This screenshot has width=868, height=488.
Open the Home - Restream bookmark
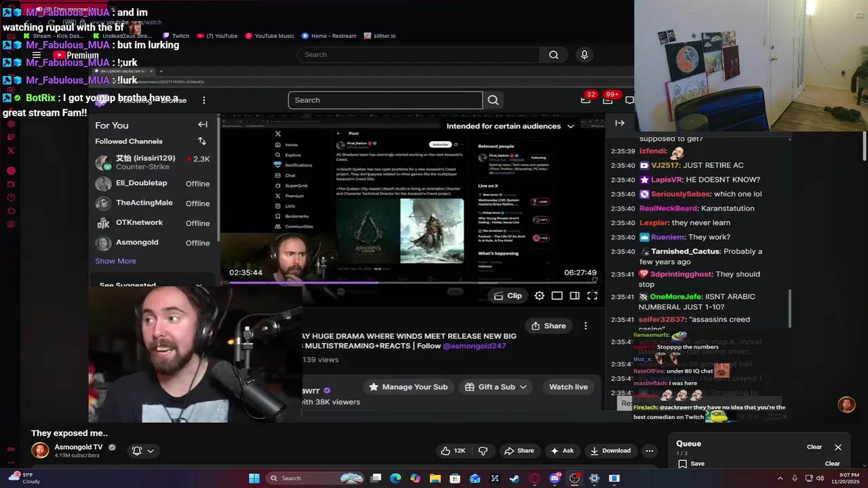click(x=329, y=36)
